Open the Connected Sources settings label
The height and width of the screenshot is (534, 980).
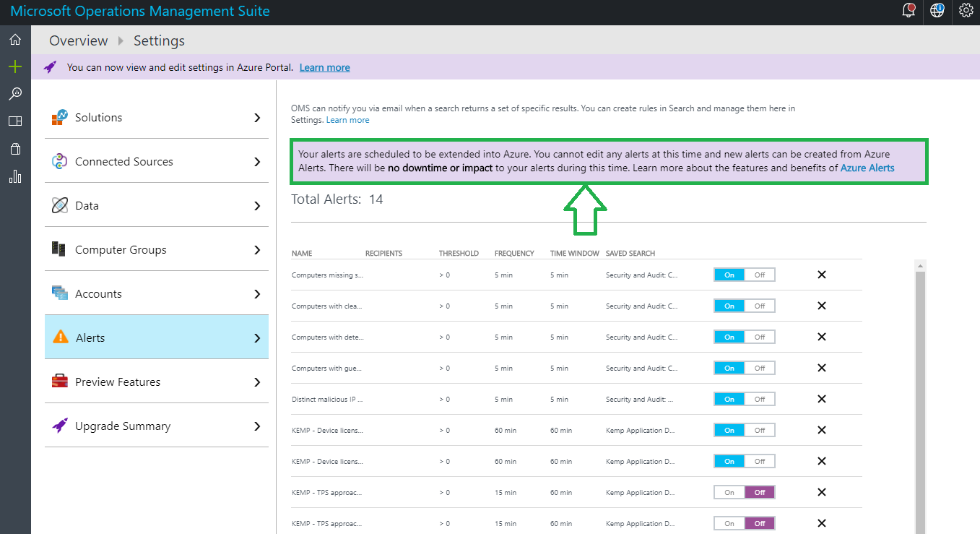coord(124,161)
